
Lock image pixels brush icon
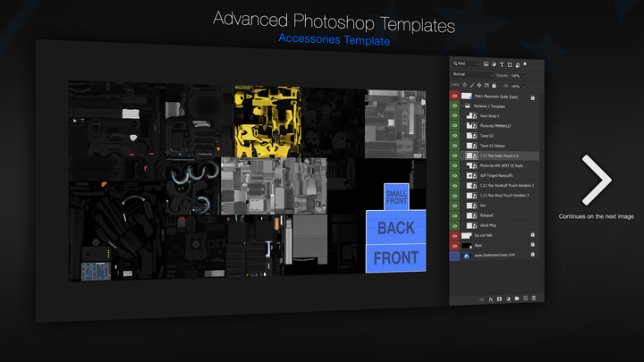click(x=472, y=85)
